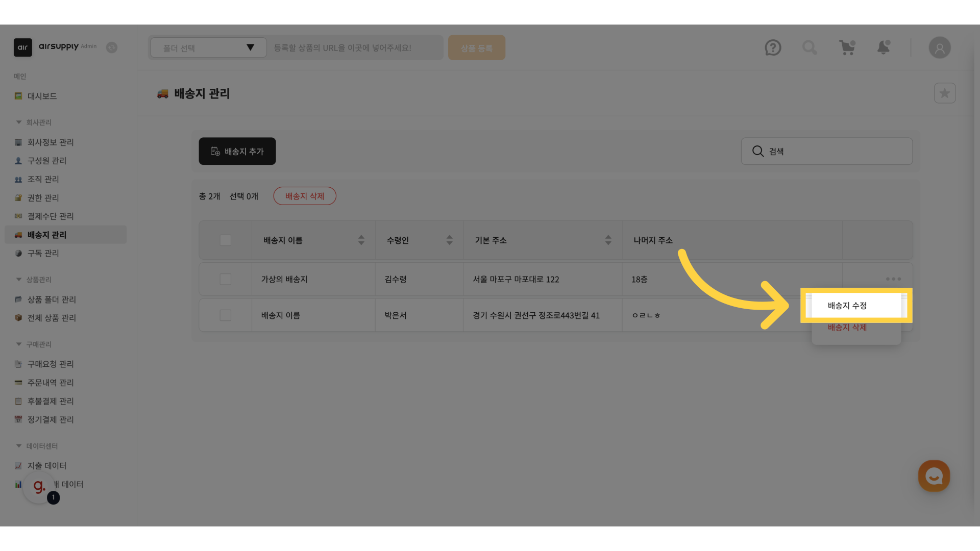Click the user profile avatar icon
This screenshot has width=980, height=551.
(x=939, y=48)
